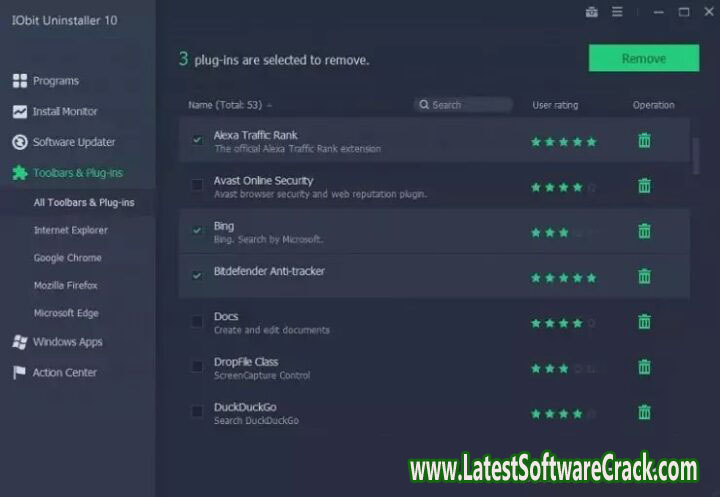Click trash icon for Bitdefender Anti-tracker
Viewport: 720px width, 497px height.
click(644, 276)
